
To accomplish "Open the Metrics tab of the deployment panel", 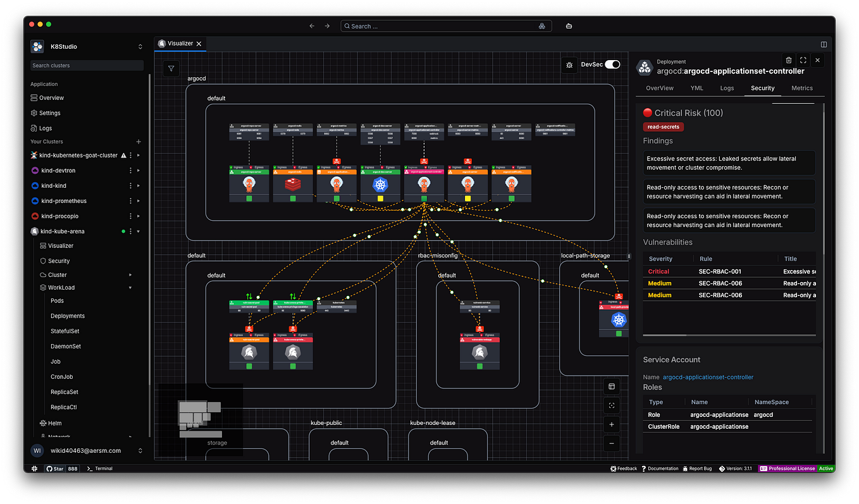I will (801, 88).
